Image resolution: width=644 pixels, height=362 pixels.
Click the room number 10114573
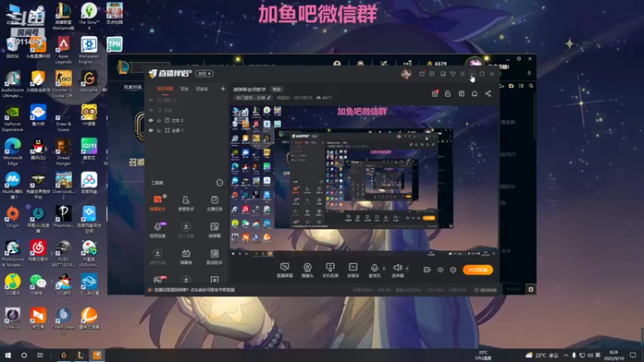coord(303,97)
